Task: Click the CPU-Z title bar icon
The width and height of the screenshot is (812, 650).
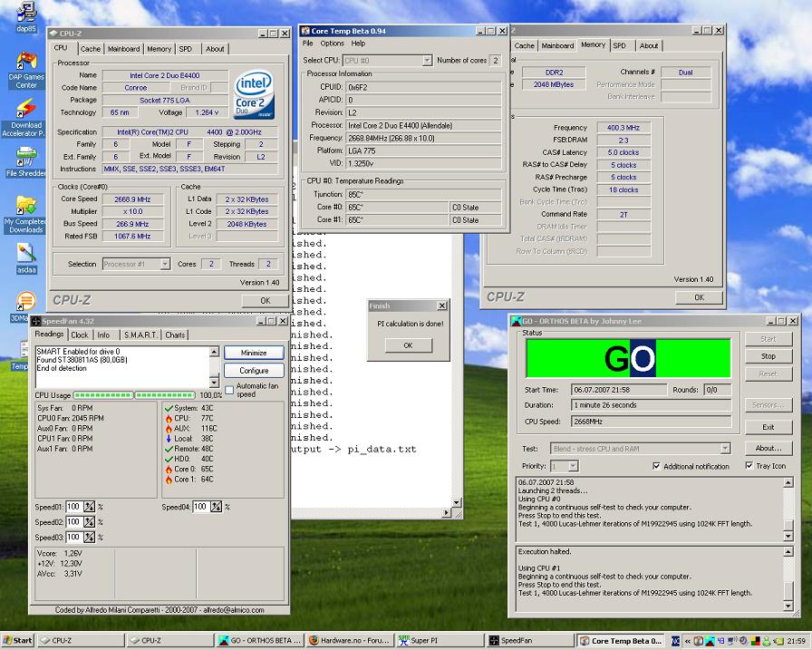Action: coord(53,34)
